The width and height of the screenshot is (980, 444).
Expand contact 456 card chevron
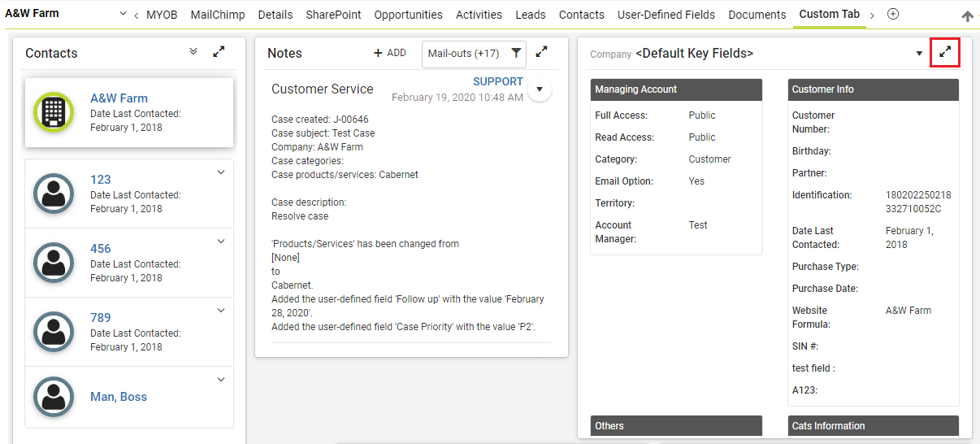pos(221,242)
